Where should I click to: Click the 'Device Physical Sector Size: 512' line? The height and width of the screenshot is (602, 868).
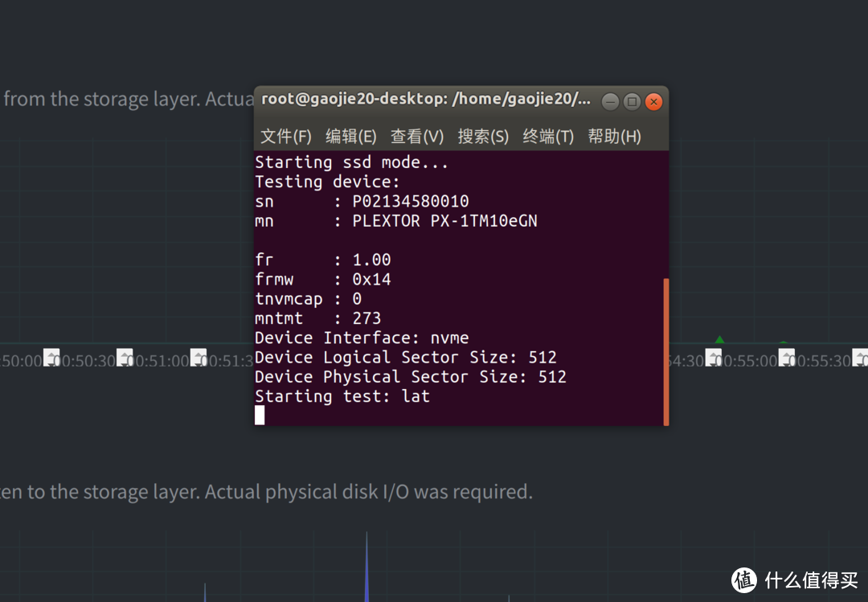[x=410, y=377]
